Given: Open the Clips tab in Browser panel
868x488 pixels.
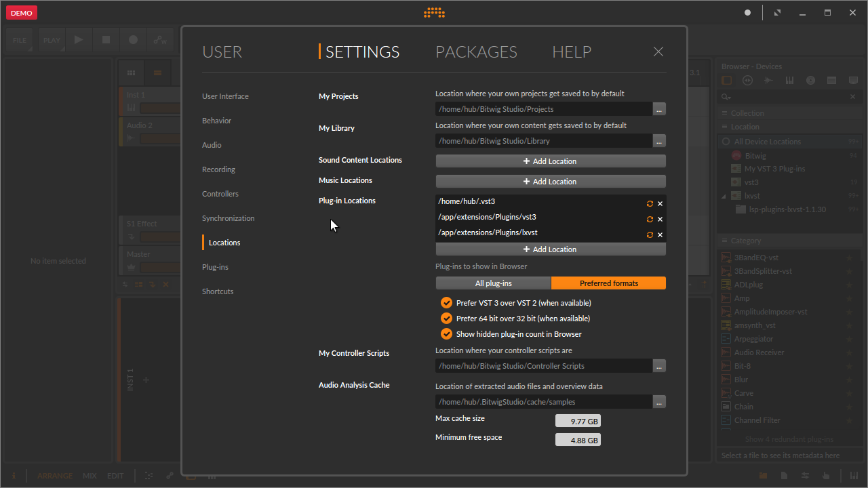Looking at the screenshot, I should point(831,80).
